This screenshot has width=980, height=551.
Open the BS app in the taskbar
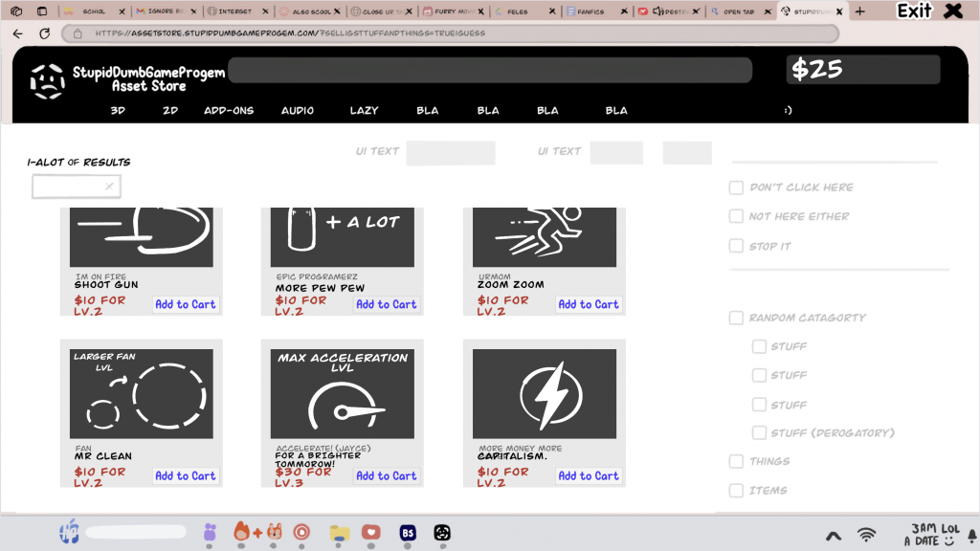[x=408, y=532]
